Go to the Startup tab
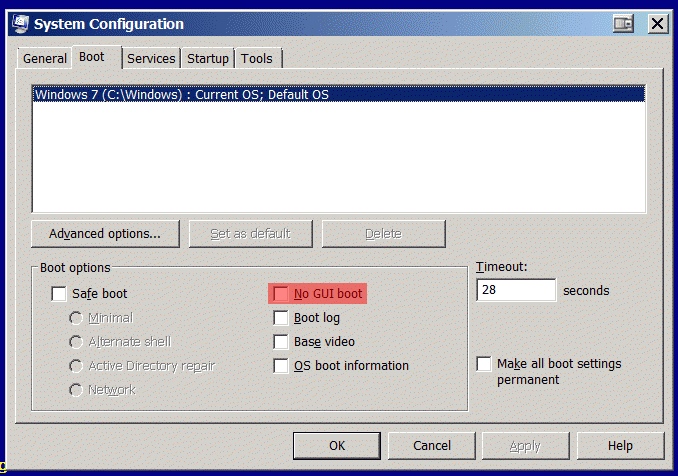 click(x=208, y=58)
